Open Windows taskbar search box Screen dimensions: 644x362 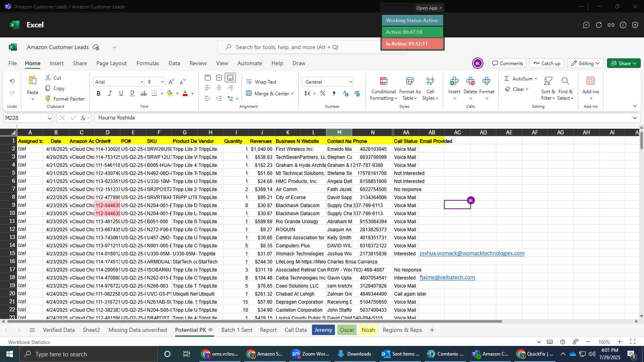point(89,354)
